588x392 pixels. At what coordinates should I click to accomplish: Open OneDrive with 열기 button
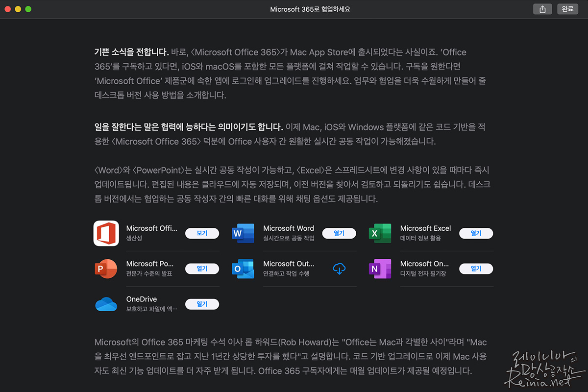point(202,304)
